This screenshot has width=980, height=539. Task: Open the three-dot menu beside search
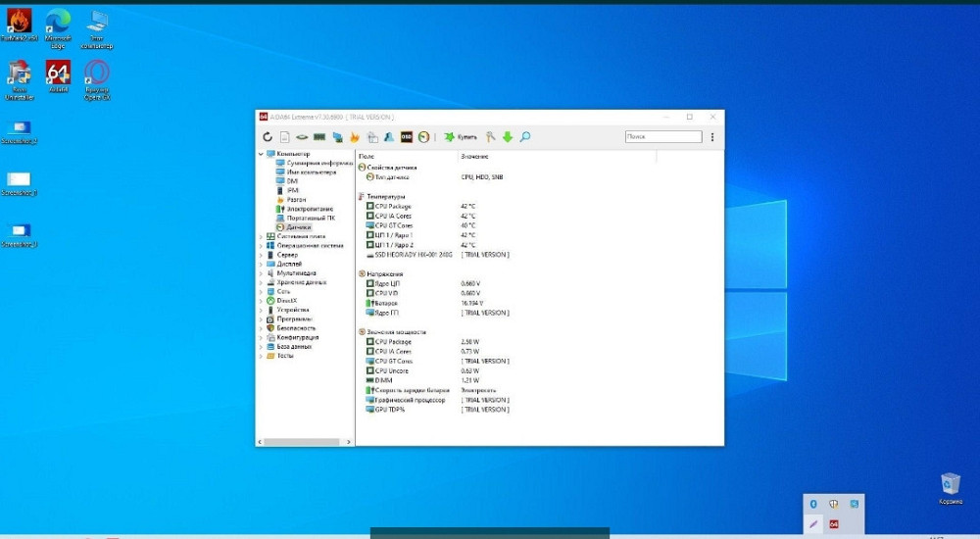712,137
